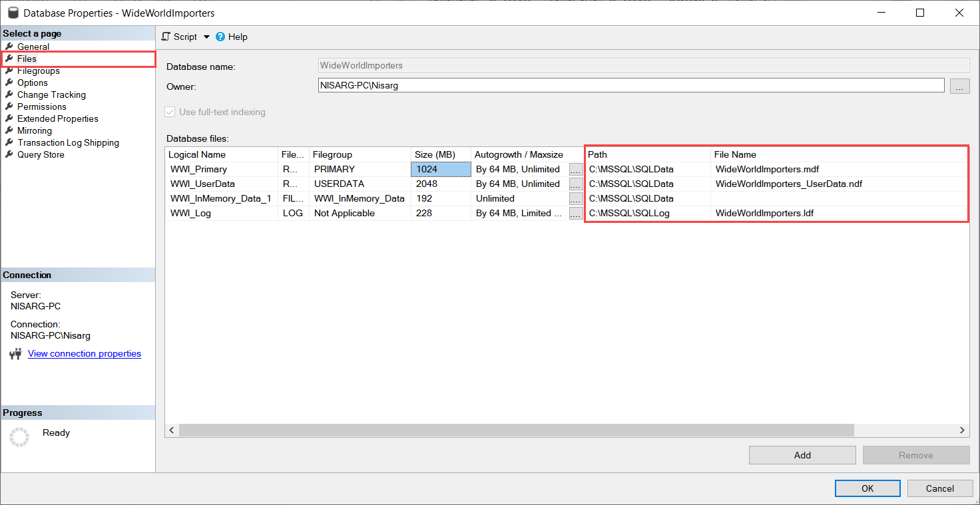The image size is (980, 505).
Task: Click the WideWorldImporters.mdf file name
Action: coord(767,169)
